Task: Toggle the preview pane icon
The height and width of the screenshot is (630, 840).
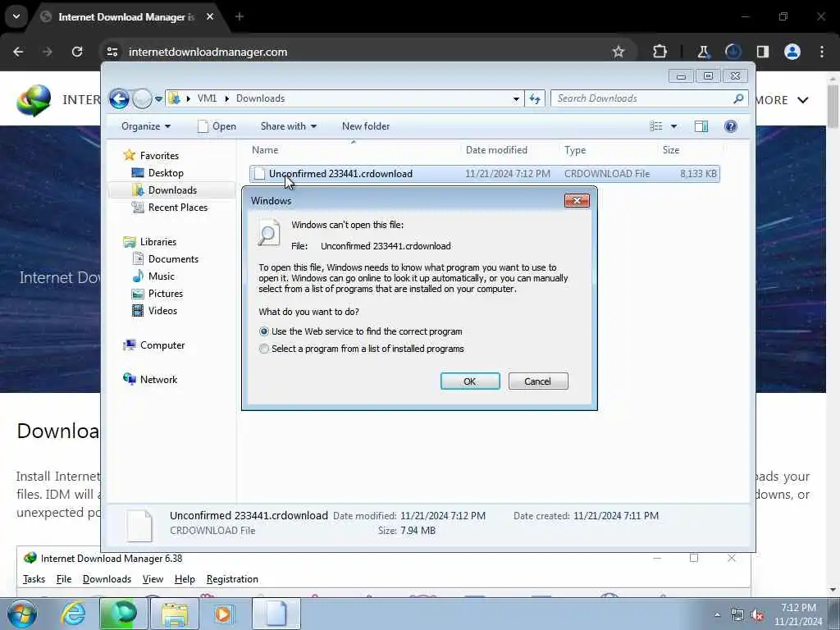Action: [701, 126]
